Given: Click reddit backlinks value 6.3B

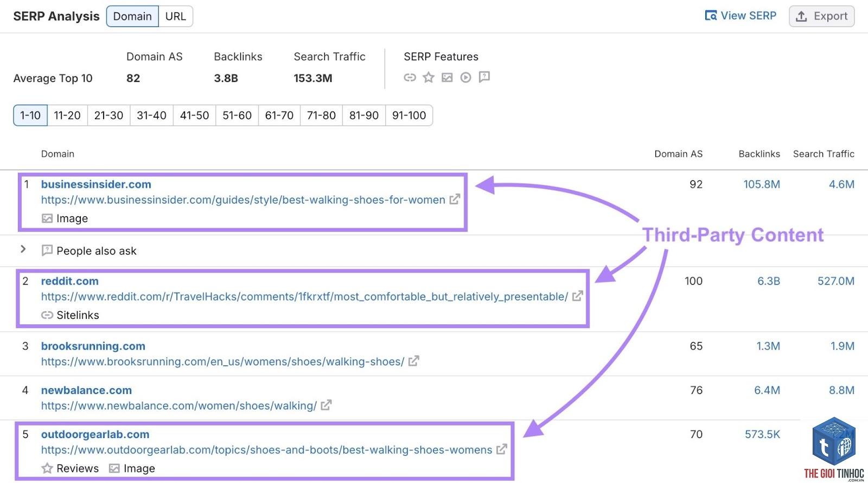Looking at the screenshot, I should (x=769, y=281).
